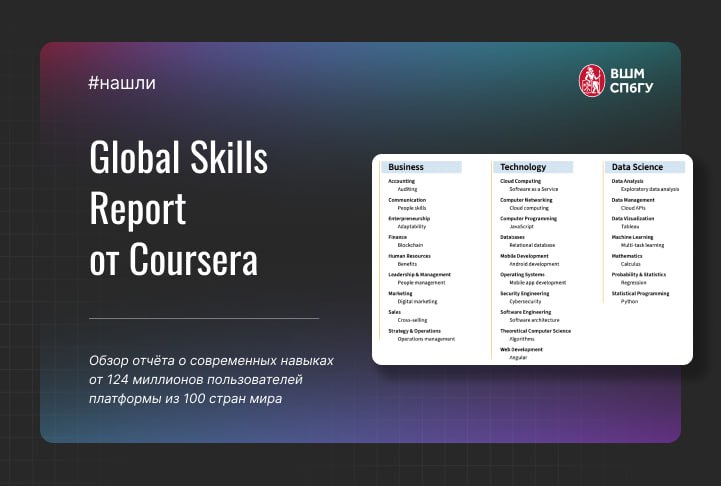721x486 pixels.
Task: Select the 'Computer Programming' category
Action: coord(528,218)
